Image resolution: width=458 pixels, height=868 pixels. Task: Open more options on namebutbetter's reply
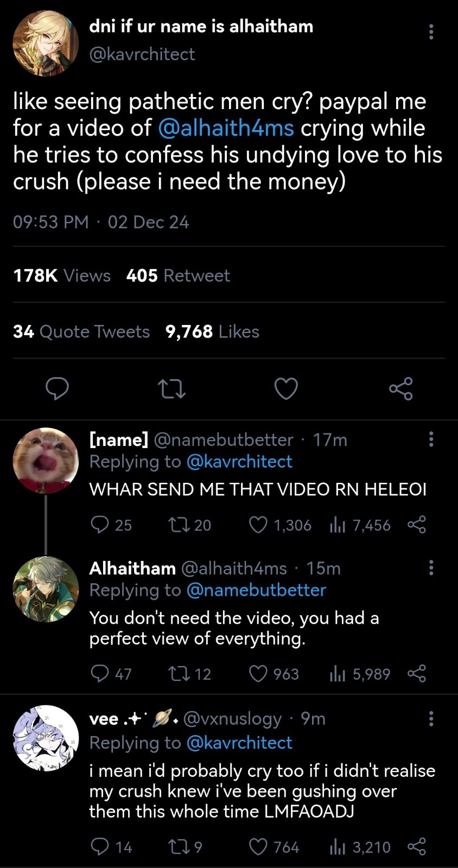431,439
